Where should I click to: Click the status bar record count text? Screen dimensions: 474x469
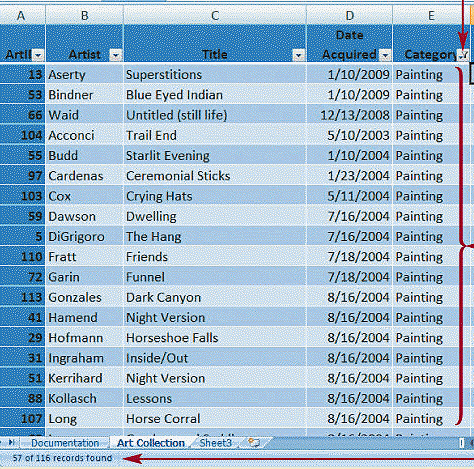click(x=62, y=458)
